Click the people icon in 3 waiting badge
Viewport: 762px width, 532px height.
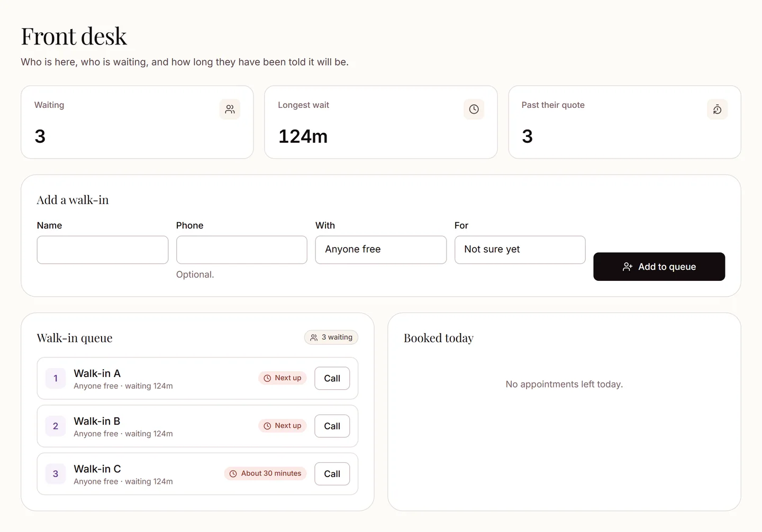click(x=314, y=337)
